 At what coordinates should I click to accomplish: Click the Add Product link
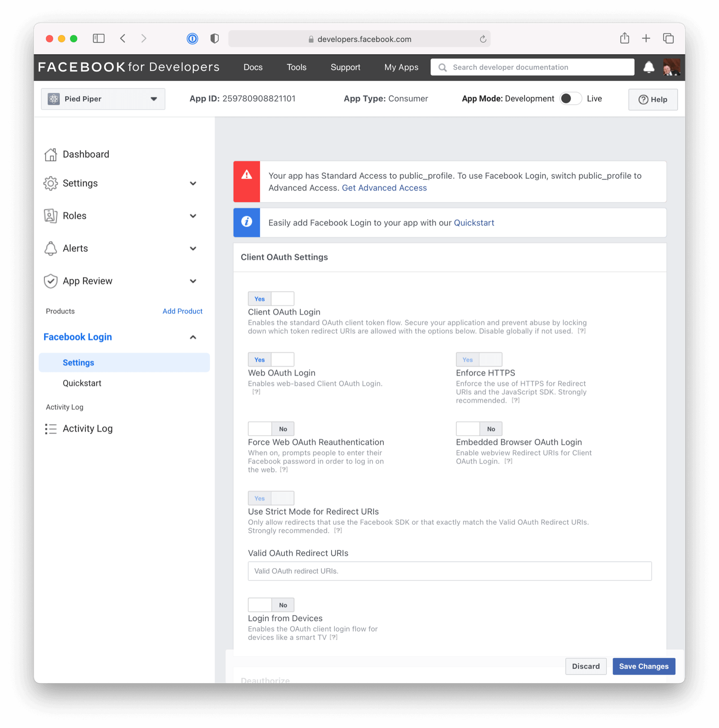click(x=182, y=311)
